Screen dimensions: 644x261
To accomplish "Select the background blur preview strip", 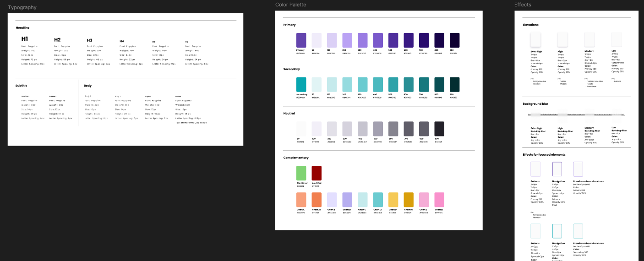I will [576, 114].
